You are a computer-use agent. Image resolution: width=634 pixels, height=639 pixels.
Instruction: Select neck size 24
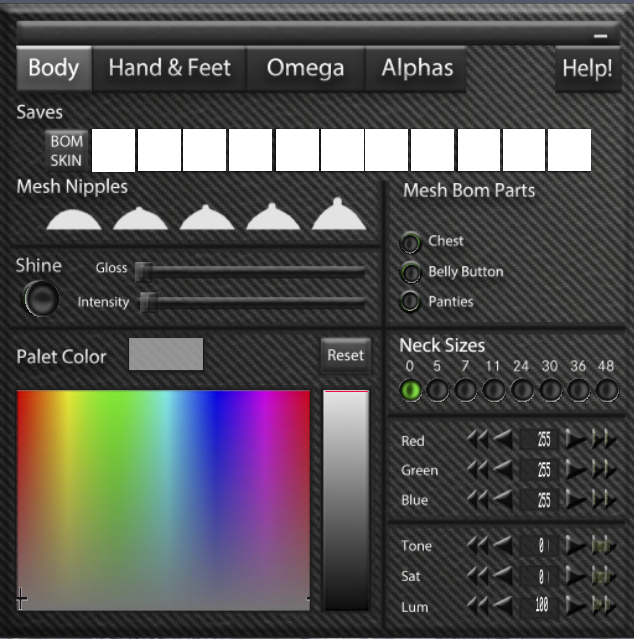tap(522, 390)
